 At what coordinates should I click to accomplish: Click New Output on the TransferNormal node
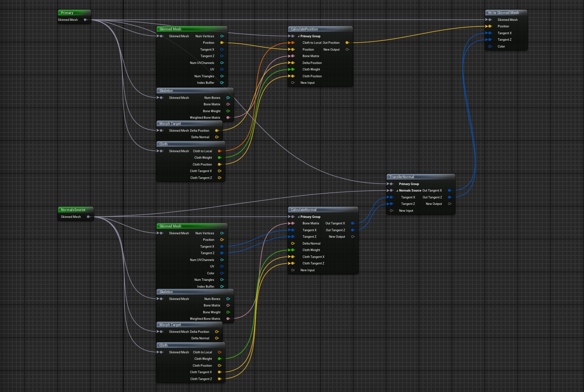[434, 204]
